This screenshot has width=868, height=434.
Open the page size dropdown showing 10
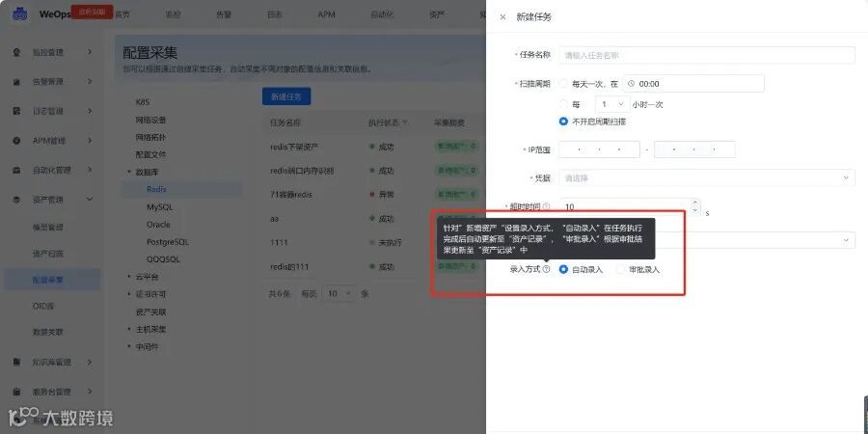click(x=339, y=294)
